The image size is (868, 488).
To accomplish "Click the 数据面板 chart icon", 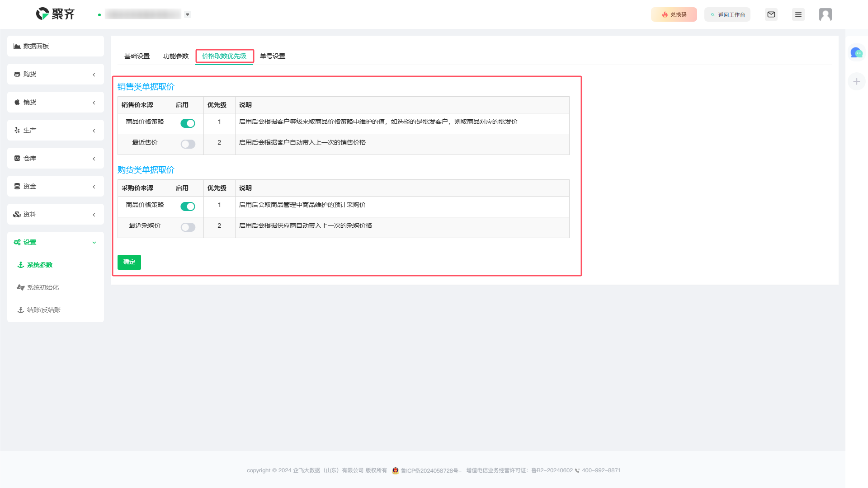I will 17,46.
